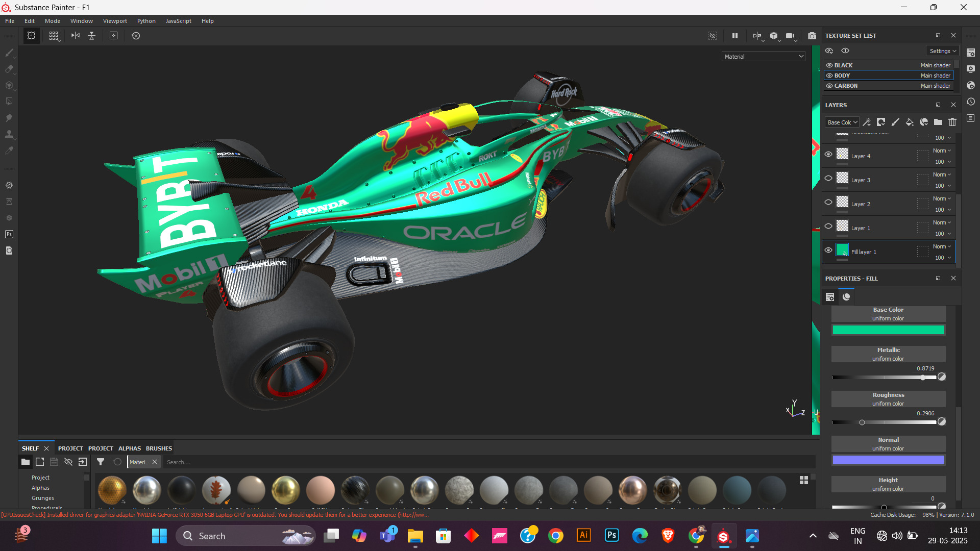Toggle visibility of BODY texture set

(829, 76)
